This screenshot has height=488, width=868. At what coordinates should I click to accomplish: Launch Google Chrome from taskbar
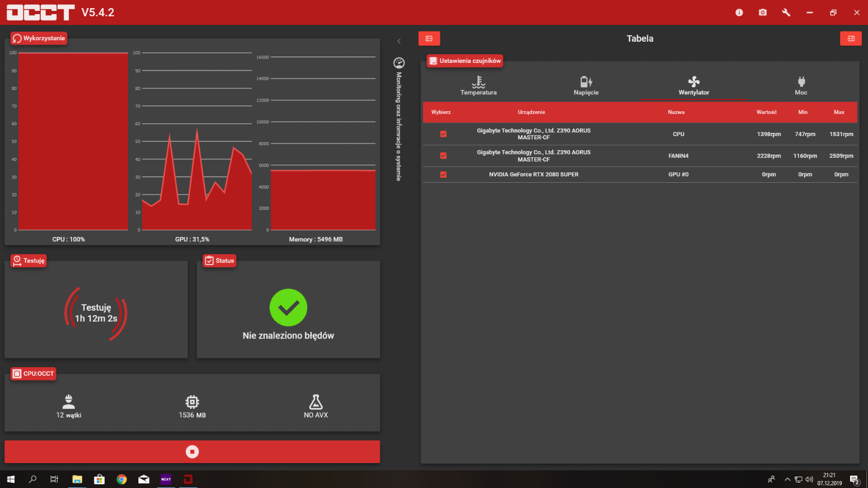[x=122, y=479]
